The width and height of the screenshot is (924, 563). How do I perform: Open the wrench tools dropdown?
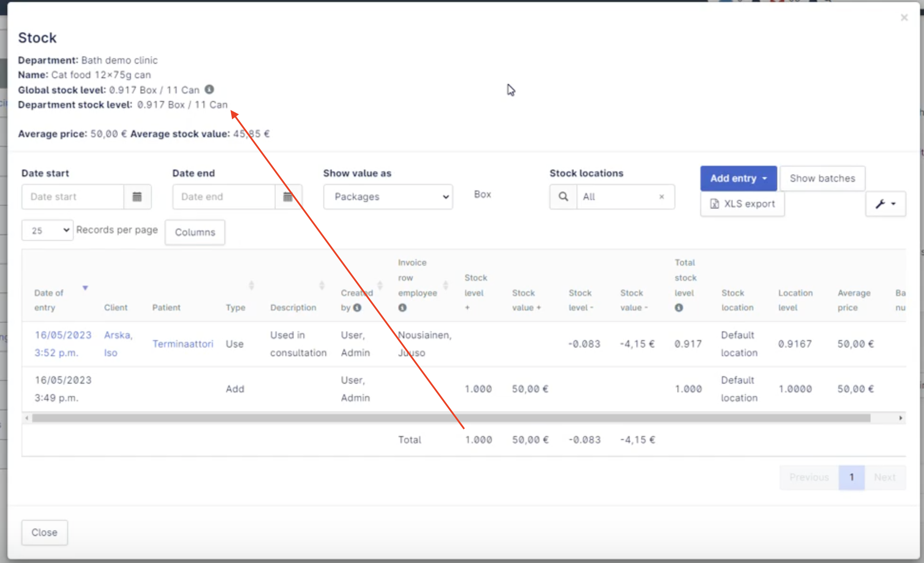coord(885,204)
